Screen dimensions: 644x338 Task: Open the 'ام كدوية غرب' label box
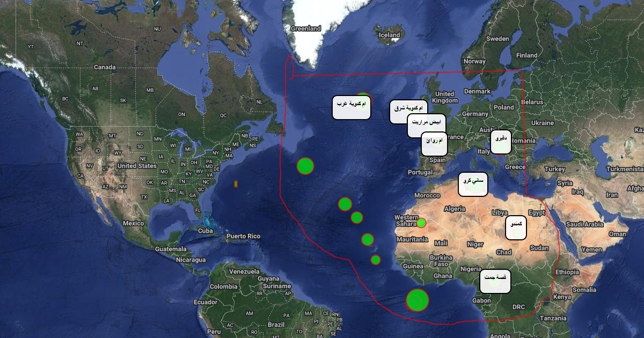point(352,107)
